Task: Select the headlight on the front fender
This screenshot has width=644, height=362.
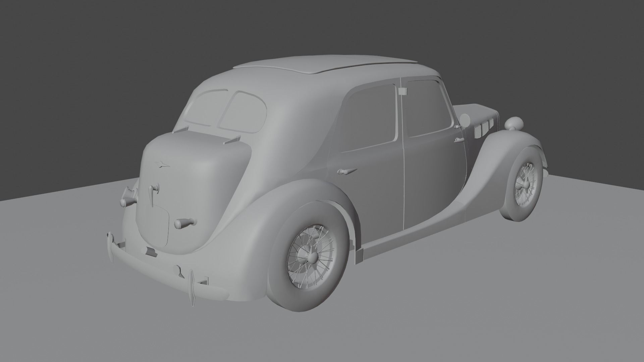Action: 514,124
